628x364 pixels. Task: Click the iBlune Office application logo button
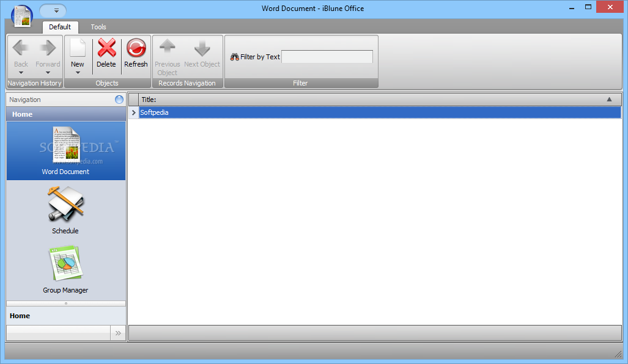(x=22, y=16)
